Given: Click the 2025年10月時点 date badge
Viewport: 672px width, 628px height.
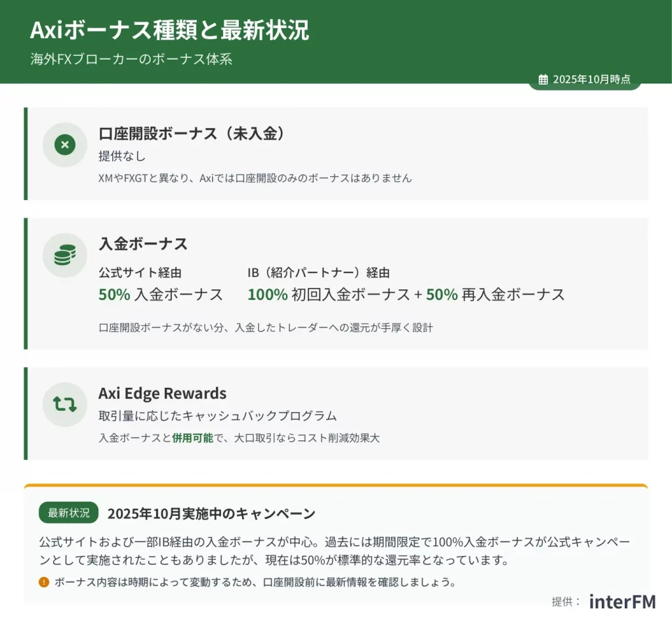Looking at the screenshot, I should (x=585, y=79).
